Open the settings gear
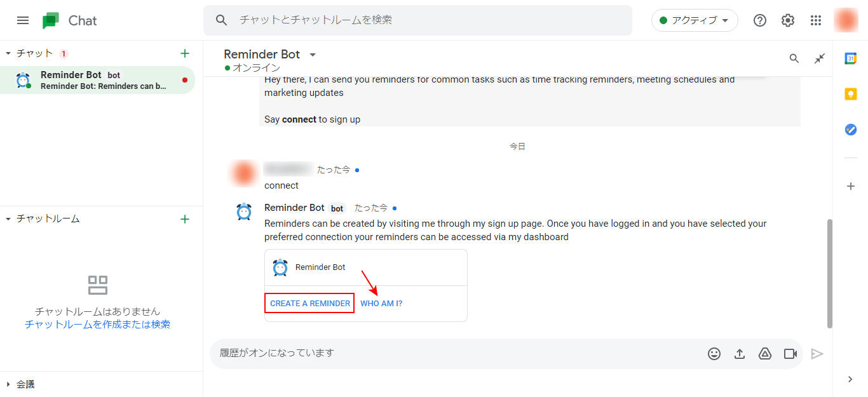This screenshot has height=397, width=868. pos(787,20)
